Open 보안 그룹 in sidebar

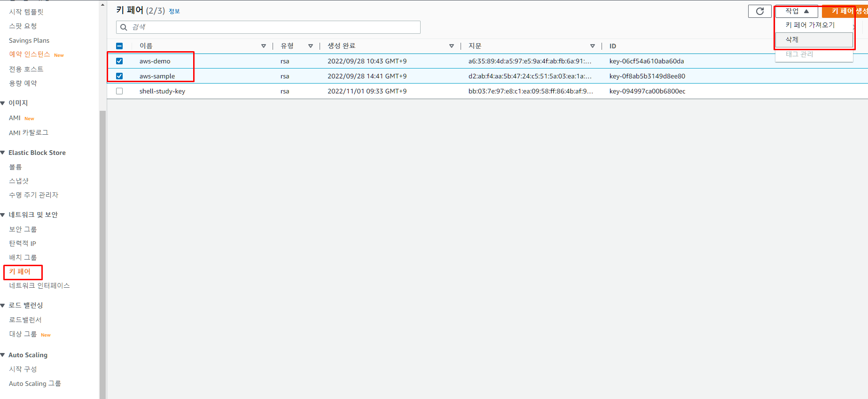[23, 229]
